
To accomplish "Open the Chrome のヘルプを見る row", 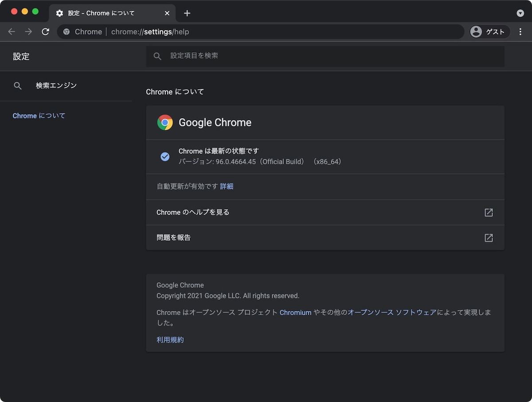I will [325, 212].
